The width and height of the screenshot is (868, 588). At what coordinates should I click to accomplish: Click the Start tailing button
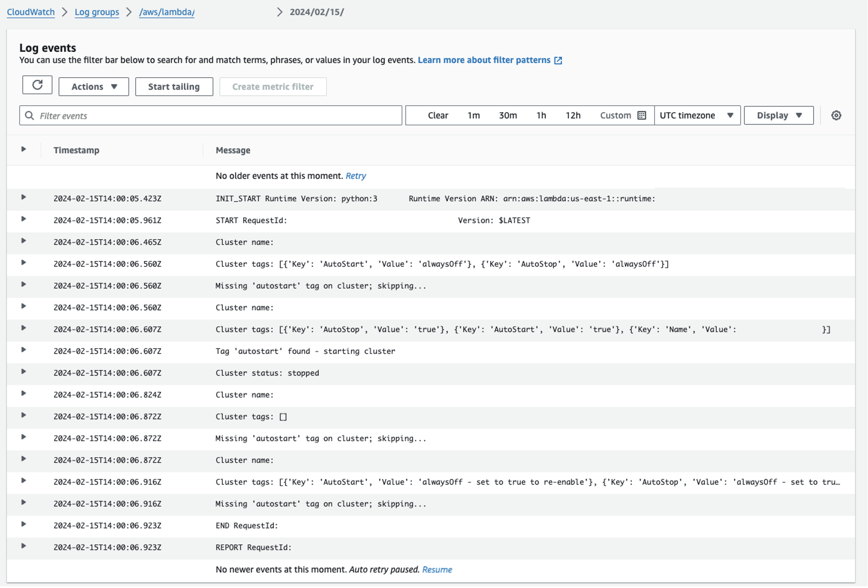click(174, 87)
